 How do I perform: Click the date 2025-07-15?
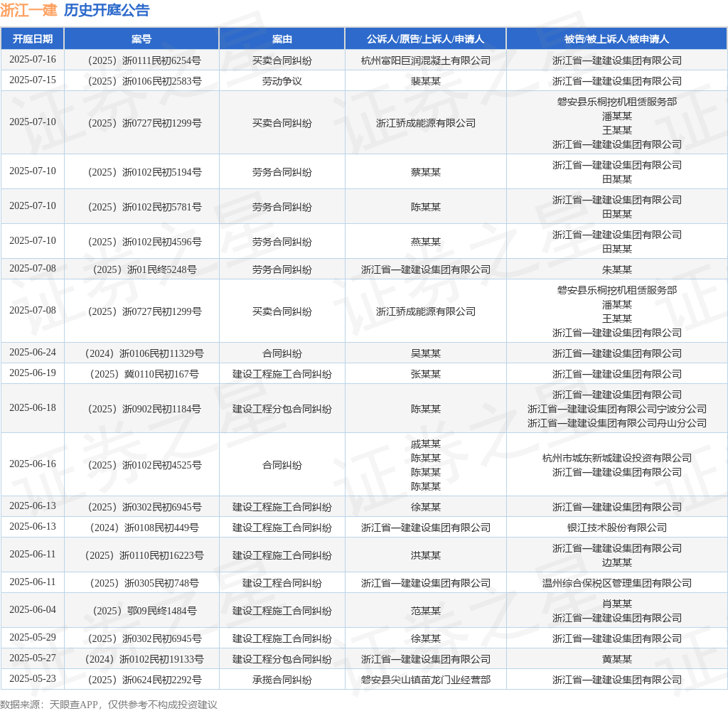coord(33,80)
